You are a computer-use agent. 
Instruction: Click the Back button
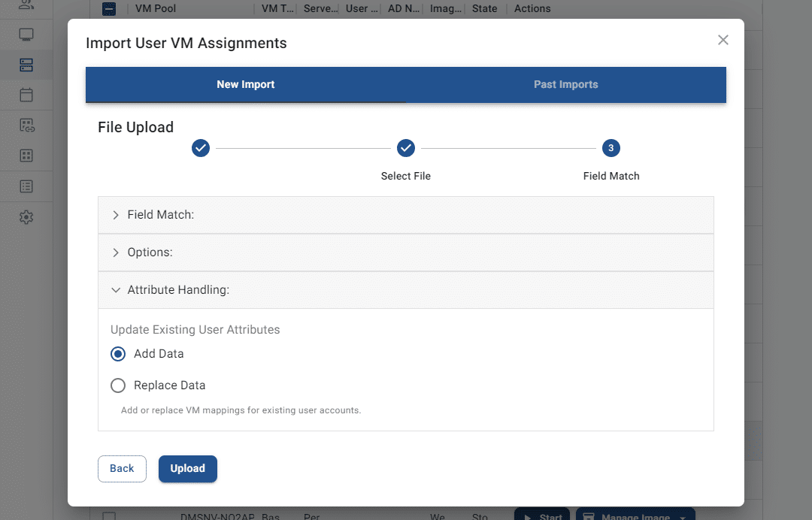pyautogui.click(x=122, y=468)
